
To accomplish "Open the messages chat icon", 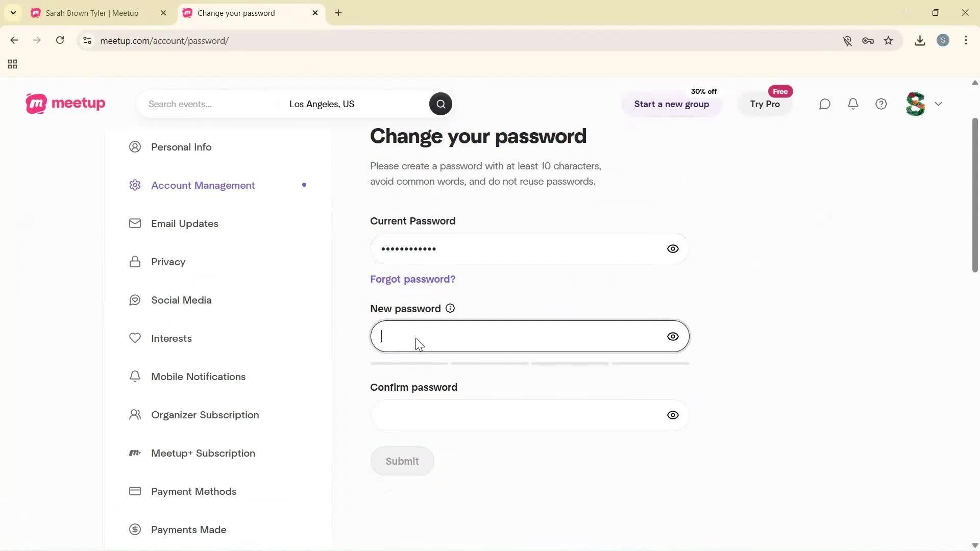I will tap(825, 104).
